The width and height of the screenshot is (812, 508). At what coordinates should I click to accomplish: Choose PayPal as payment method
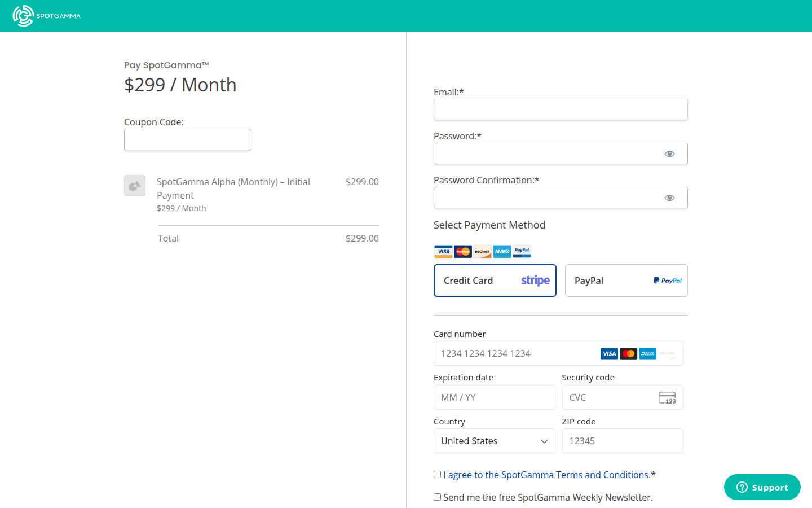[x=626, y=281]
